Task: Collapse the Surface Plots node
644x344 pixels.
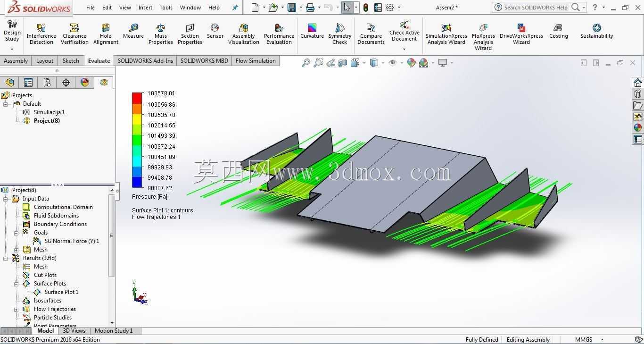Action: [x=16, y=284]
